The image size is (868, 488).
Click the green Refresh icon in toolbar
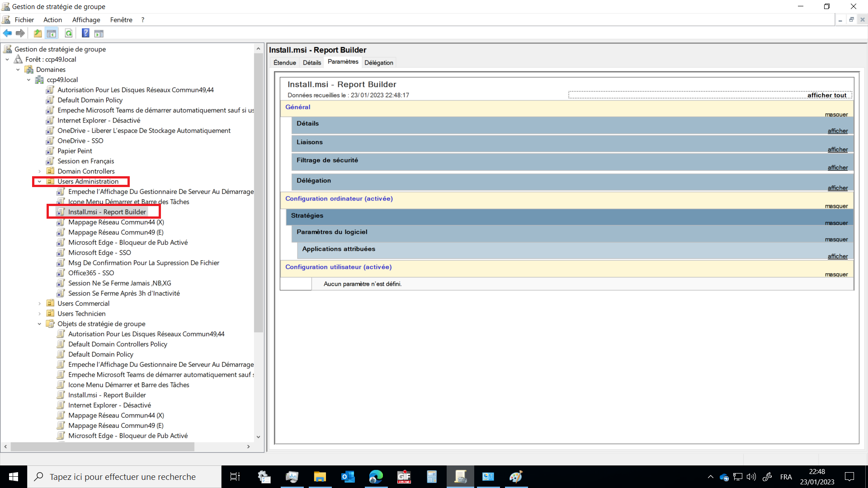coord(69,33)
